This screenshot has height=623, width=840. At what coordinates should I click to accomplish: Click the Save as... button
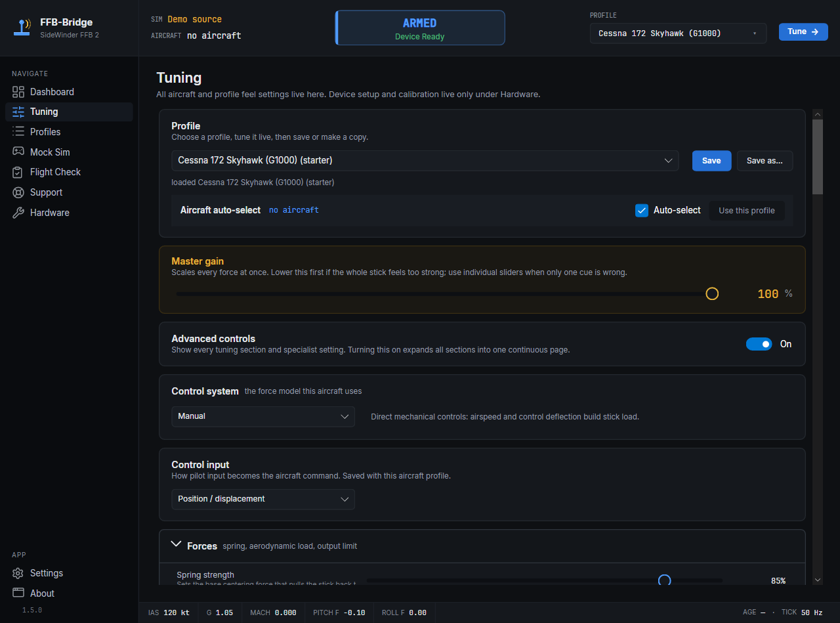[765, 160]
